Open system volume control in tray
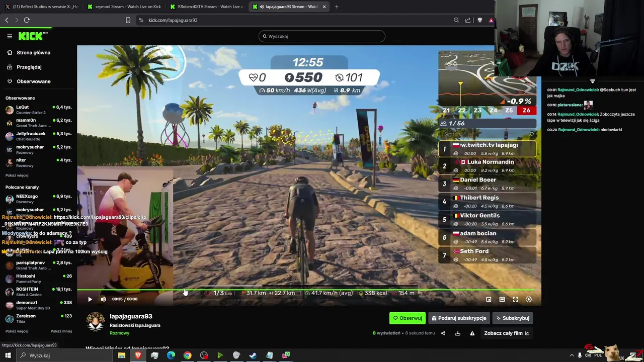The height and width of the screenshot is (362, 644). coord(588,355)
